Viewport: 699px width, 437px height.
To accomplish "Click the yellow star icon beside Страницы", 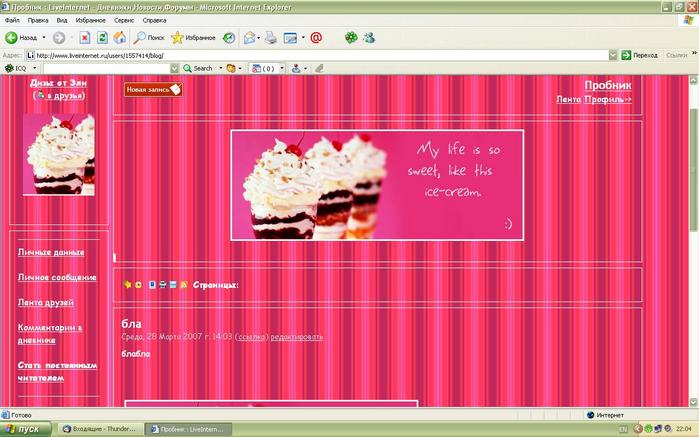I will tap(127, 284).
